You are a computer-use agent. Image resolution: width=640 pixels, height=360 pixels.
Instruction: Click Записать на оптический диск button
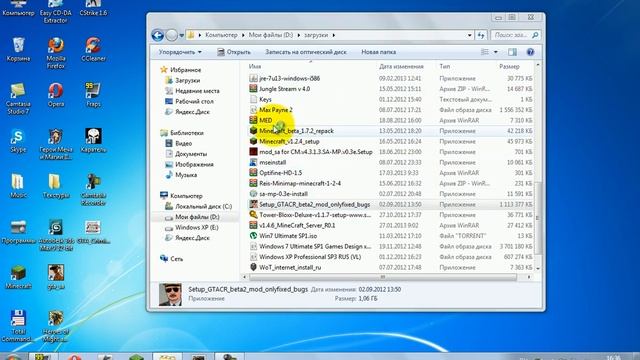306,52
